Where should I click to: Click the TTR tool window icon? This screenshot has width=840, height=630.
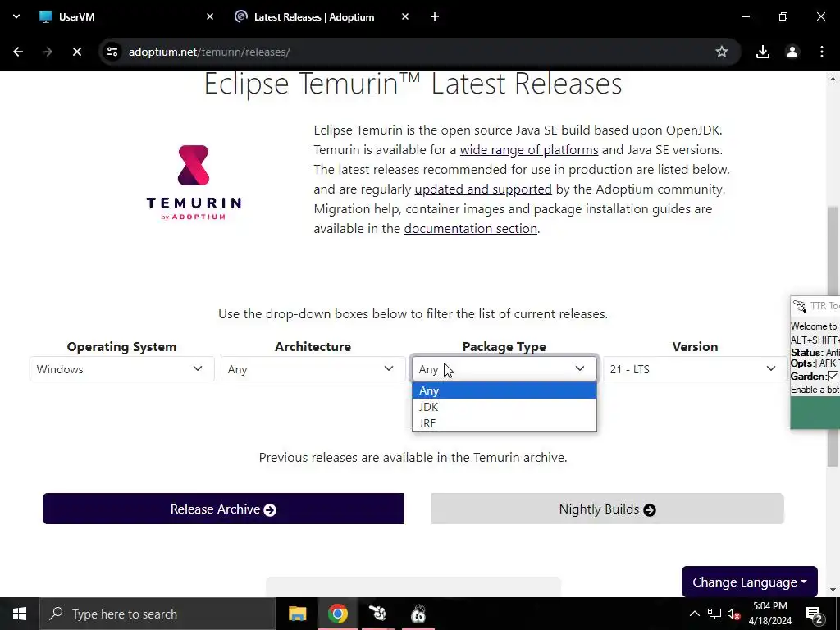click(x=800, y=306)
